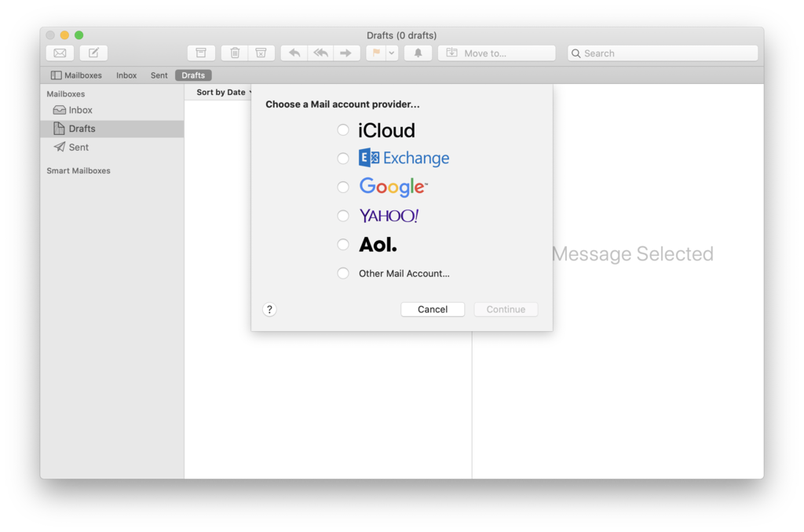
Task: Select the Other Mail Account radio button
Action: tap(343, 273)
